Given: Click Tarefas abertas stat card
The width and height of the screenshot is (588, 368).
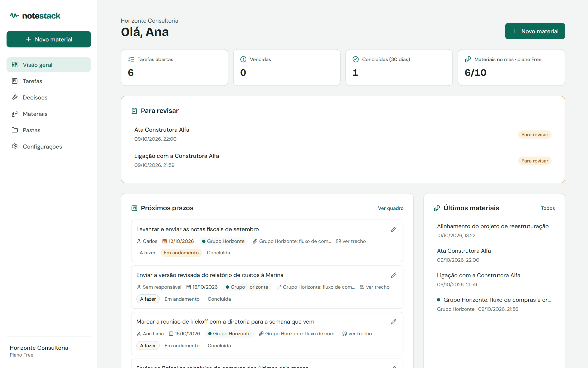Looking at the screenshot, I should [x=174, y=67].
